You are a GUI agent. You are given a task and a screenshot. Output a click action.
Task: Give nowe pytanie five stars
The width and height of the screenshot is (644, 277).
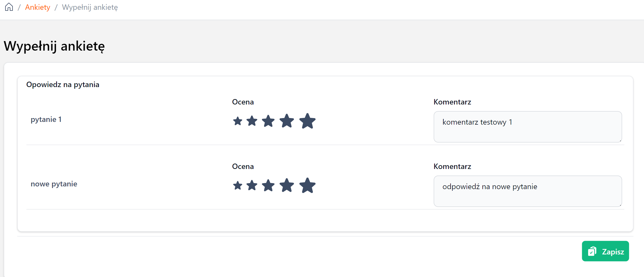click(307, 185)
